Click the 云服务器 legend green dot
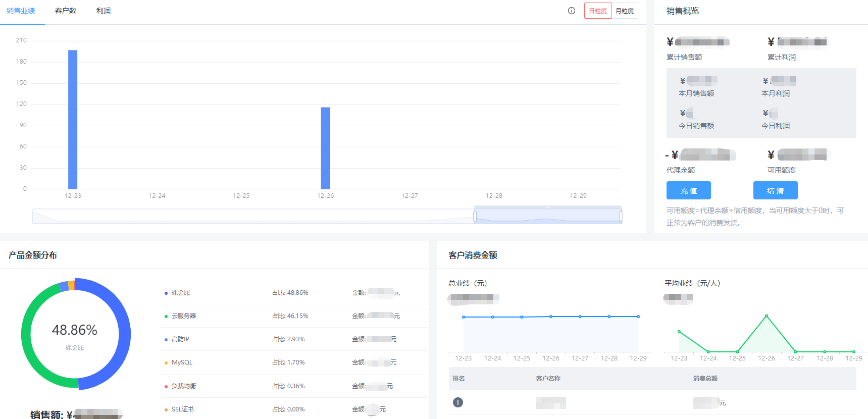Viewport: 868px width, 419px height. click(166, 317)
